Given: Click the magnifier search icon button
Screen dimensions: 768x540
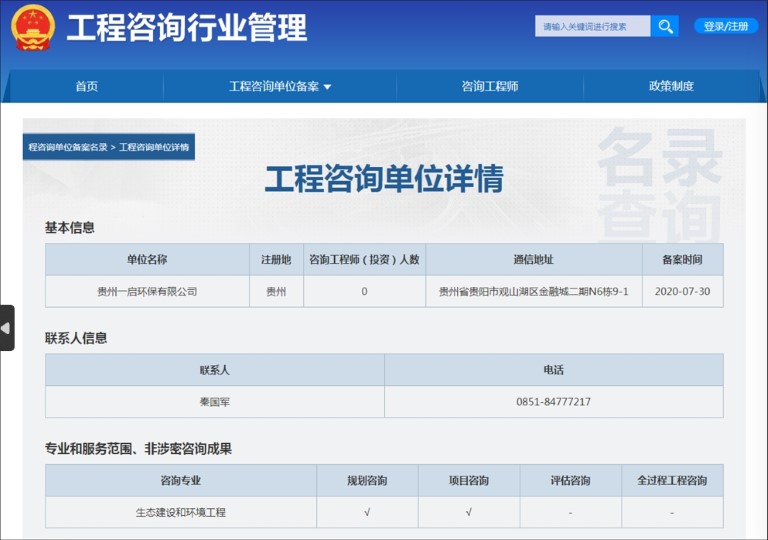Looking at the screenshot, I should click(x=665, y=26).
